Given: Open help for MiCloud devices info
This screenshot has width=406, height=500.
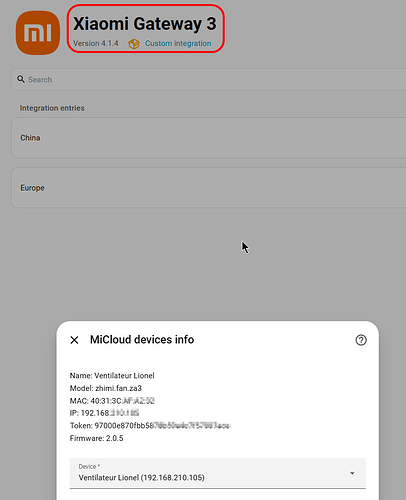Looking at the screenshot, I should pos(361,340).
